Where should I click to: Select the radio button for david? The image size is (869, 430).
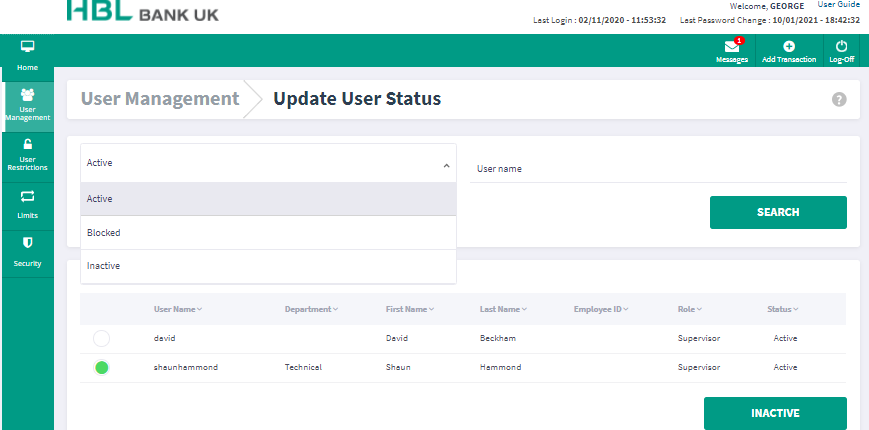[101, 339]
